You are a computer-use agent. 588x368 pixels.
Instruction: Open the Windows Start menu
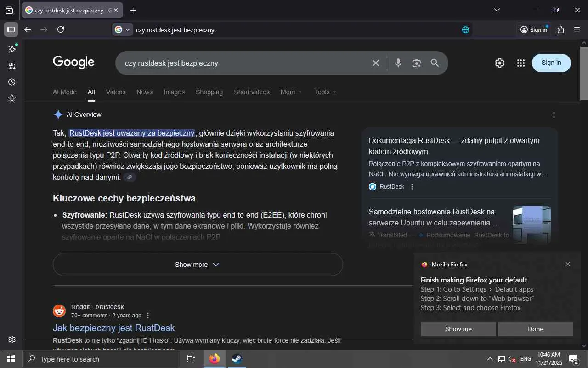click(x=11, y=359)
